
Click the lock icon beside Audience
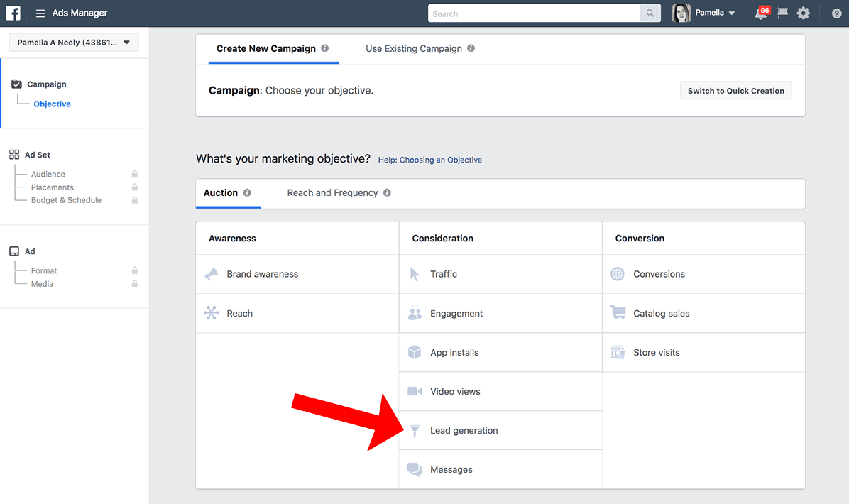coord(135,174)
